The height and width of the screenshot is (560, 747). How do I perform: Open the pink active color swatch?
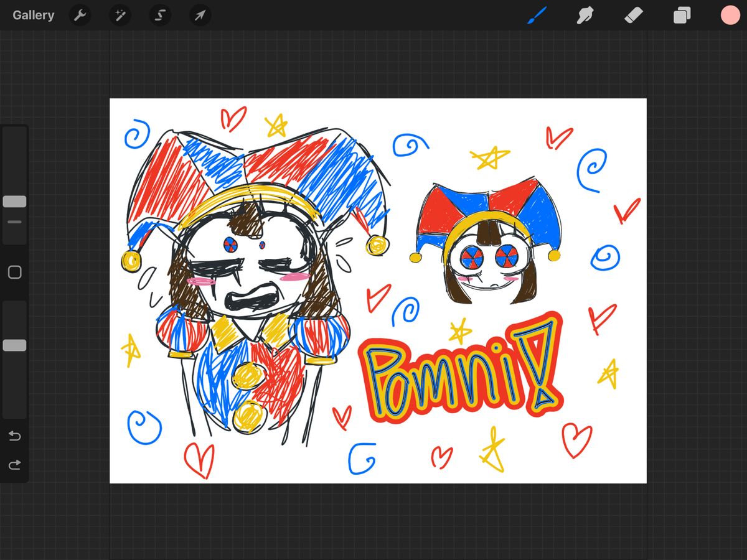pos(730,15)
